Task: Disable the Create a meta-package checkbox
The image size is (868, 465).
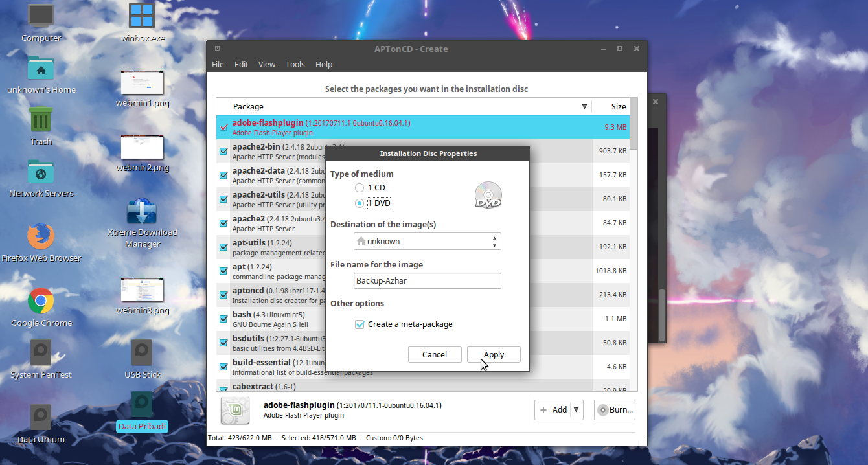Action: pos(360,324)
